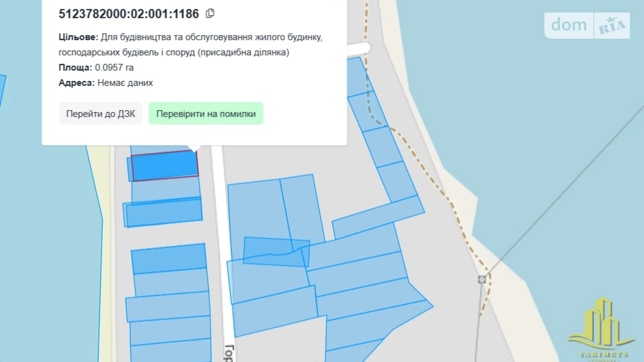644x362 pixels.
Task: Select the parcel directly below the highlighted parcel
Action: click(166, 189)
